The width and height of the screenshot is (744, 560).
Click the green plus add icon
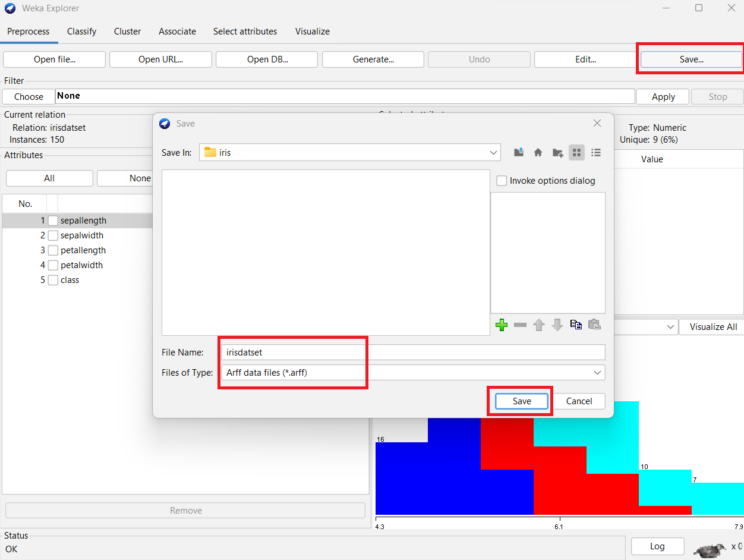502,325
